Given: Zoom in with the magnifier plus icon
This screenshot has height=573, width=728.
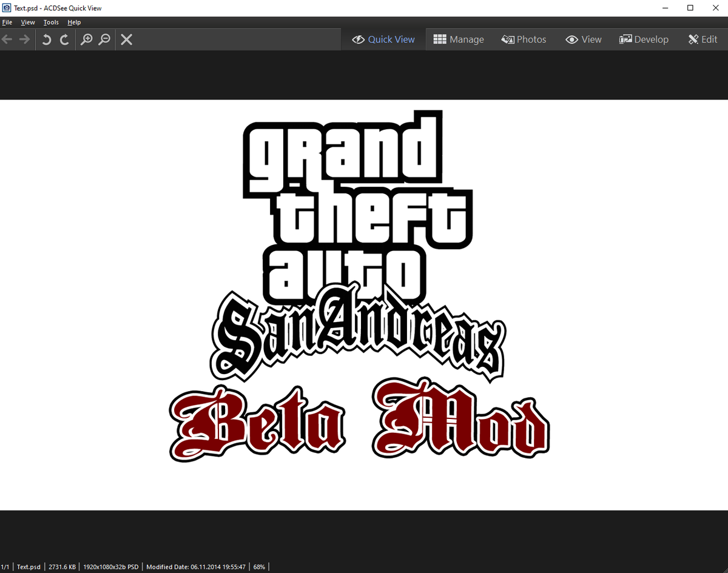Looking at the screenshot, I should point(87,39).
